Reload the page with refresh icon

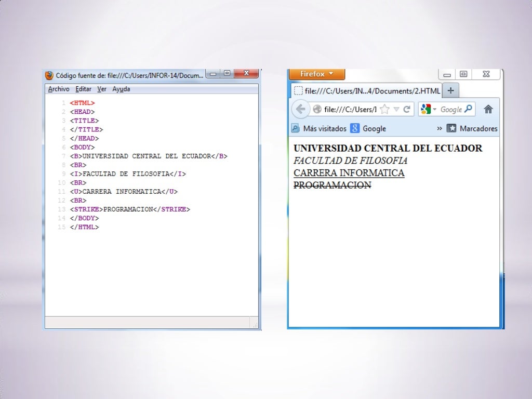pyautogui.click(x=407, y=109)
